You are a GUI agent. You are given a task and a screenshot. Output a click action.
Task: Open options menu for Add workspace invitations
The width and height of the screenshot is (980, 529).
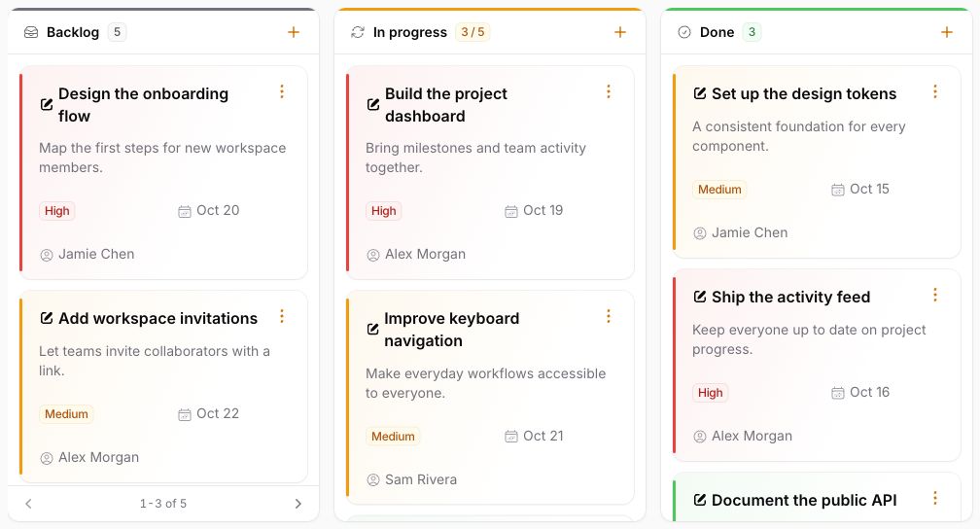click(x=282, y=316)
